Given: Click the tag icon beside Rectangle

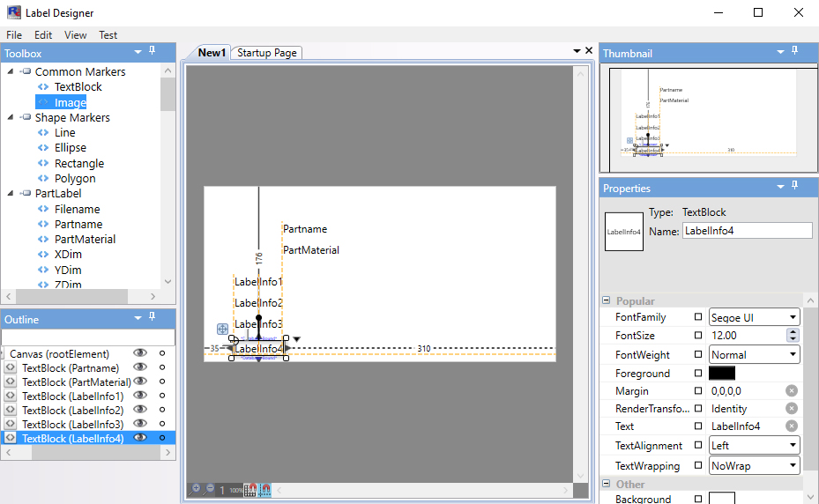Looking at the screenshot, I should (x=43, y=163).
